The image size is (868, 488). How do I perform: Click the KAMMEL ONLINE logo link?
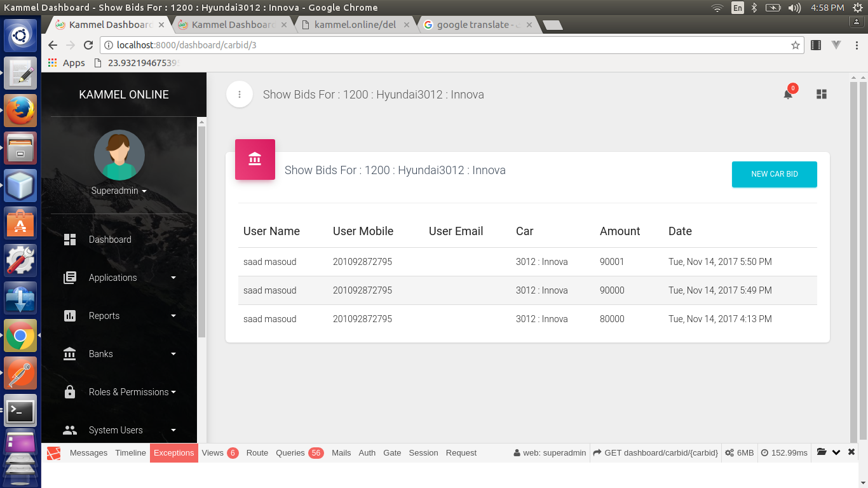[x=124, y=95]
